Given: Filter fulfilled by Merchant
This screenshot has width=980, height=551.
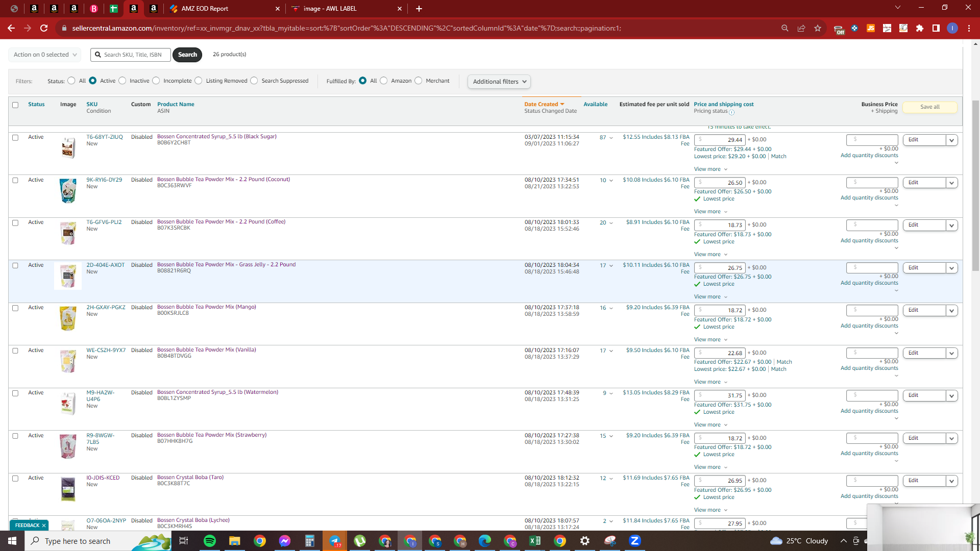Looking at the screenshot, I should (x=419, y=81).
